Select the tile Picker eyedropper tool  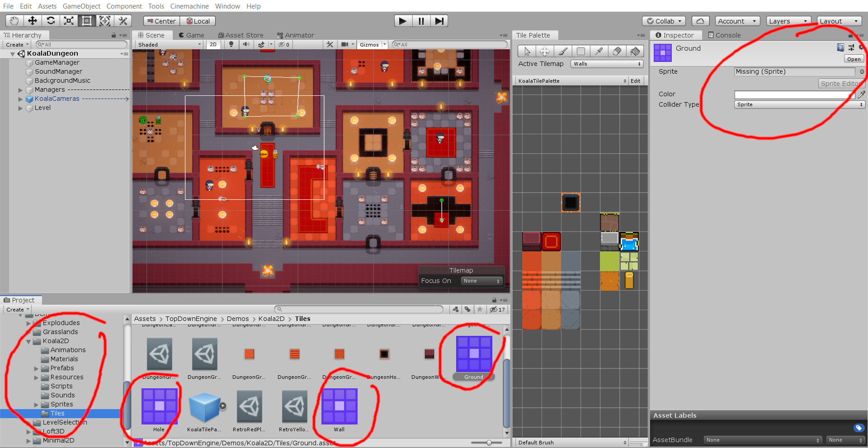[x=599, y=51]
